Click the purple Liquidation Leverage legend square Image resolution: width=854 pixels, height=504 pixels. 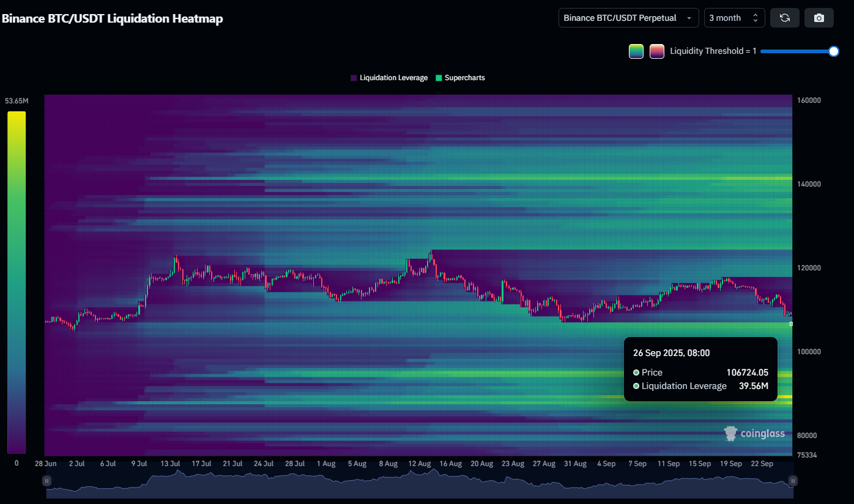click(x=354, y=78)
